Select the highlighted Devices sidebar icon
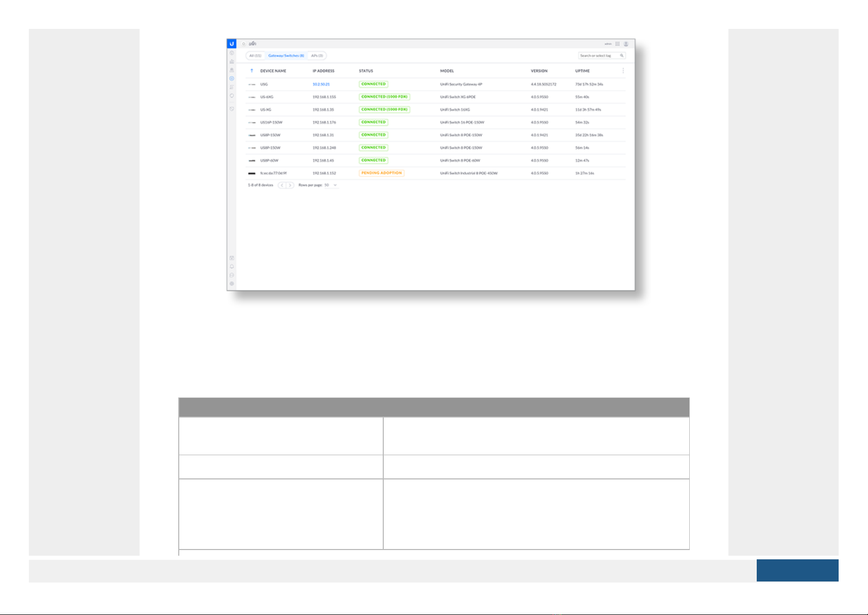 (232, 78)
